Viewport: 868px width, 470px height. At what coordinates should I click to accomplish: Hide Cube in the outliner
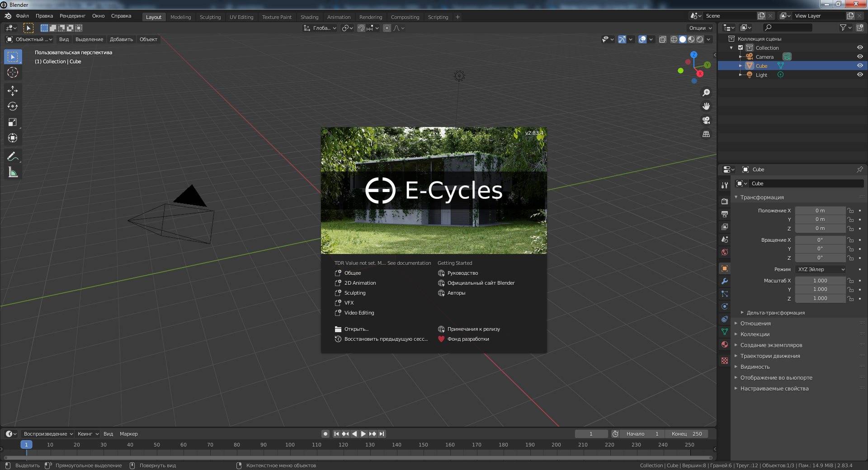(859, 66)
